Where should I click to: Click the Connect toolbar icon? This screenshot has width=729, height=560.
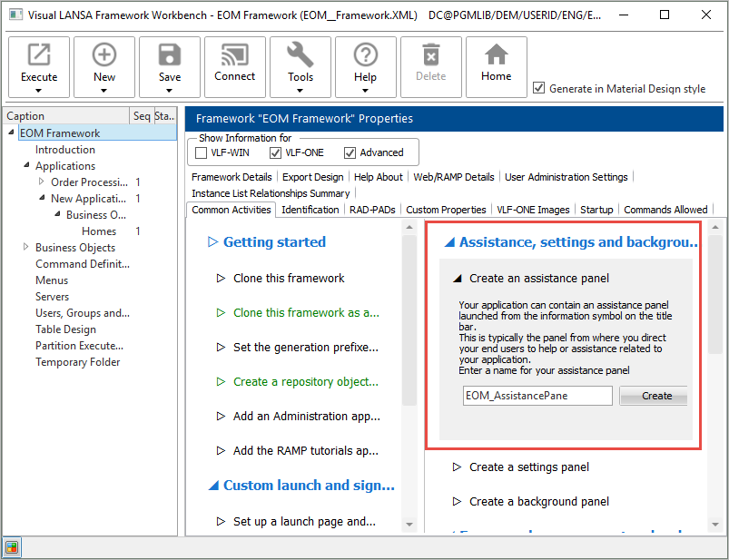[x=235, y=54]
